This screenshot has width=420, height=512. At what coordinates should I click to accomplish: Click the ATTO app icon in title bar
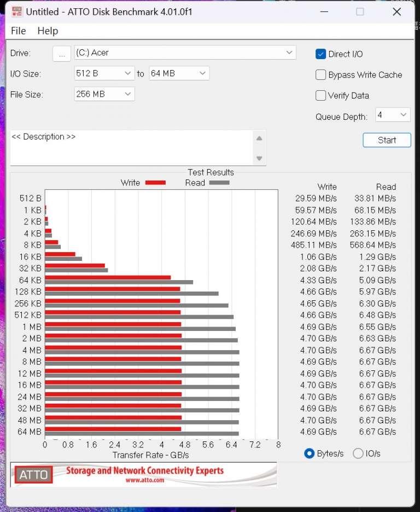point(17,11)
